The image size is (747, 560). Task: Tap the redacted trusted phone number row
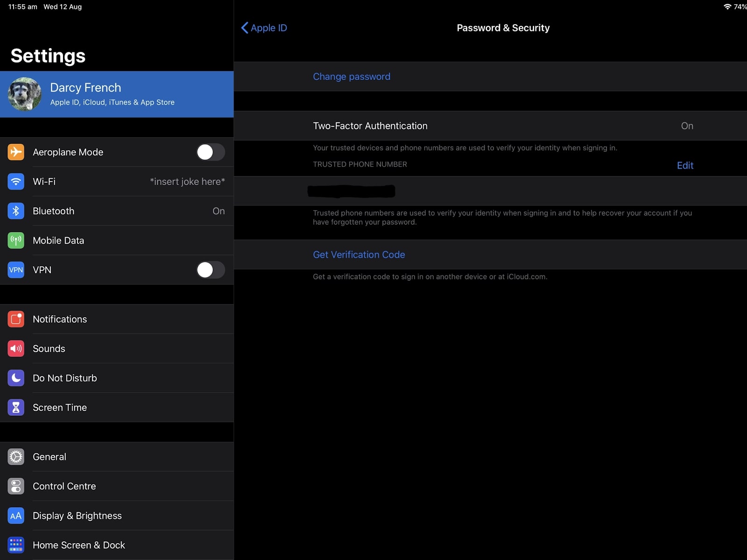490,191
